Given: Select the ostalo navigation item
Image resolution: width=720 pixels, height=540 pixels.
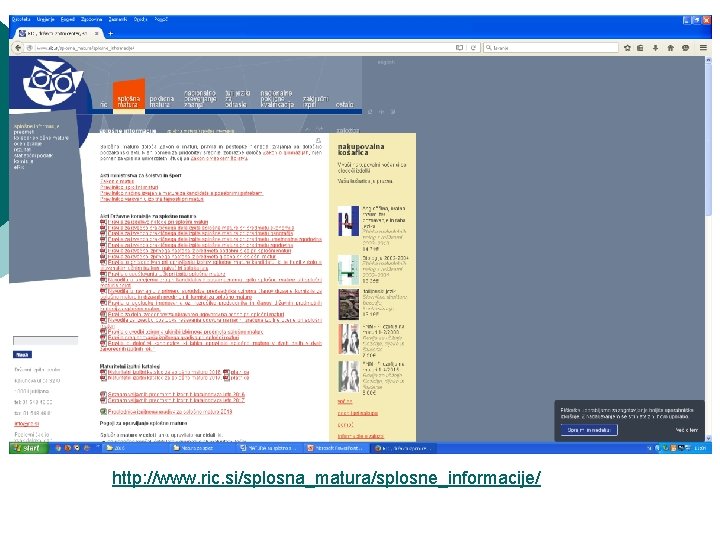Looking at the screenshot, I should (x=344, y=105).
